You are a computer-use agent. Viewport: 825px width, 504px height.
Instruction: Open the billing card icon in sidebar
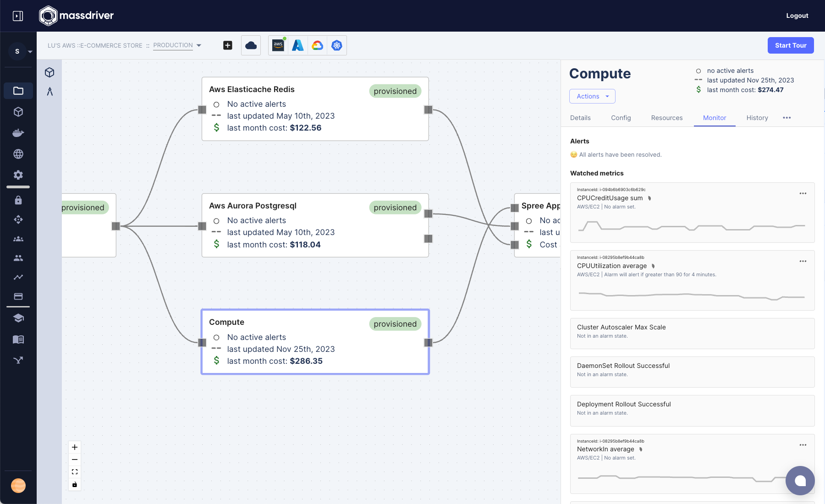pyautogui.click(x=18, y=296)
